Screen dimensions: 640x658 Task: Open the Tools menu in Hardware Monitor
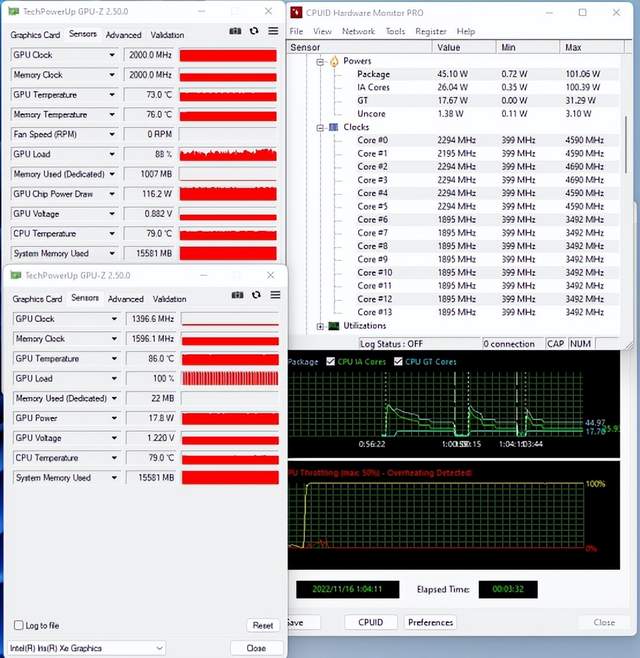395,31
